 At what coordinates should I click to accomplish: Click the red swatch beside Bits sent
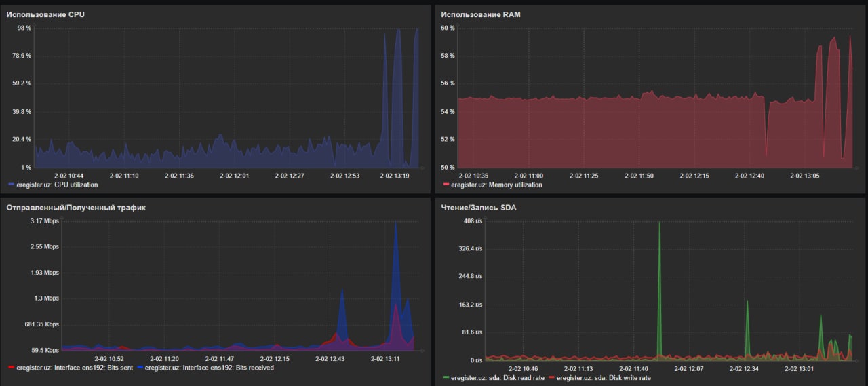11,368
